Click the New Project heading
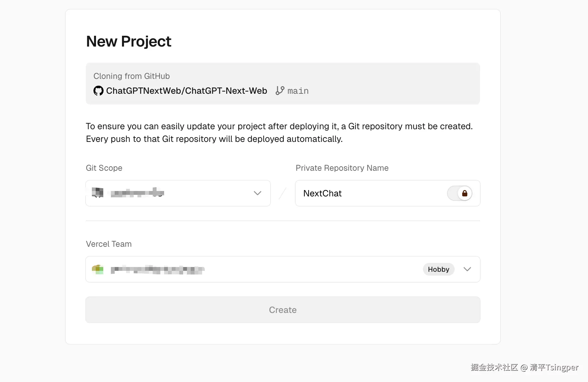This screenshot has height=382, width=588. pyautogui.click(x=129, y=41)
